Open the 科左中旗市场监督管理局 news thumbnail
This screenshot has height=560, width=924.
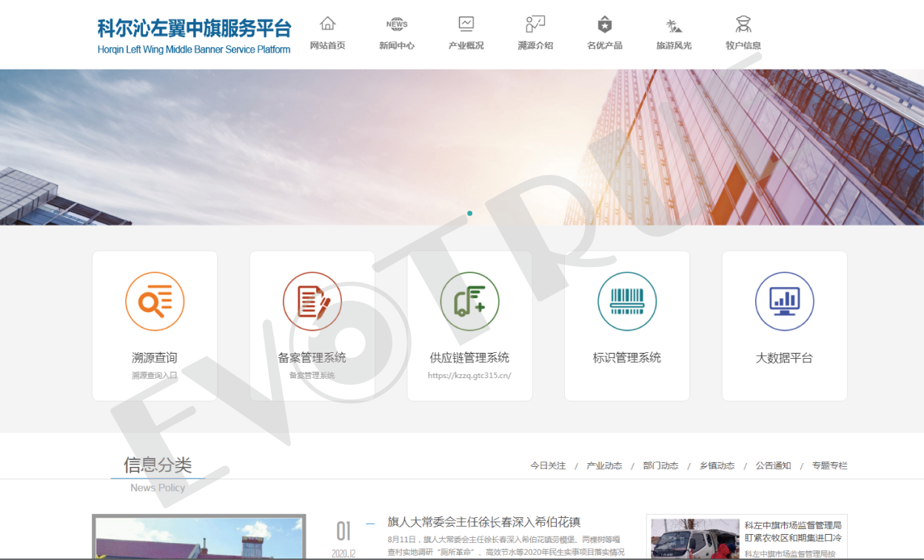[x=694, y=539]
